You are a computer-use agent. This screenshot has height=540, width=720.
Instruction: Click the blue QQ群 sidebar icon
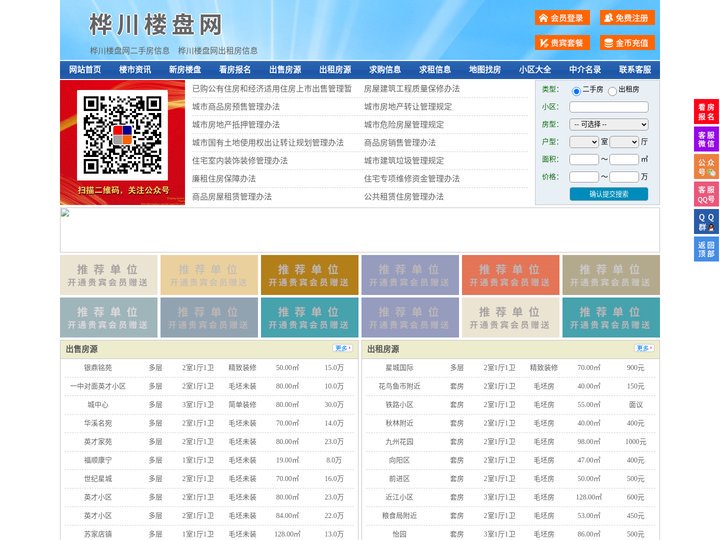click(706, 222)
